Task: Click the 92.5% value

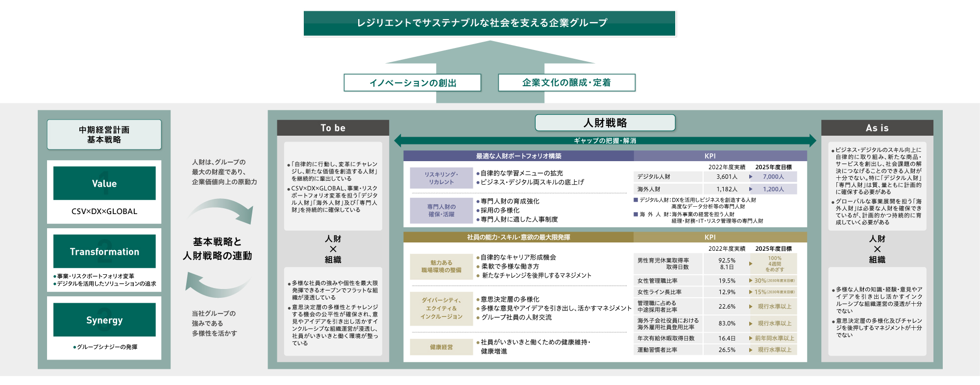Action: tap(727, 261)
